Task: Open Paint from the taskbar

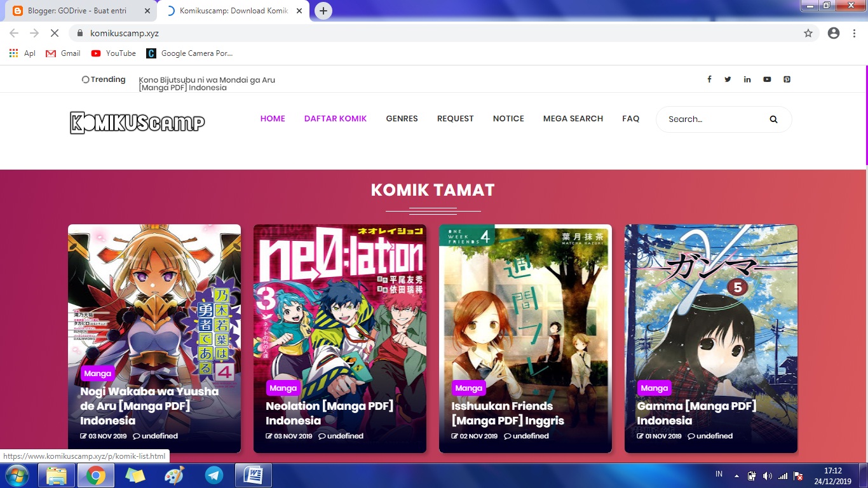Action: tap(173, 475)
